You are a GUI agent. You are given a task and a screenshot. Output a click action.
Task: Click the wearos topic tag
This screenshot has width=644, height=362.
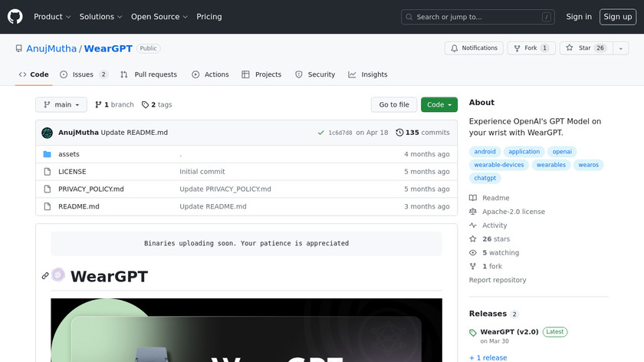click(589, 165)
